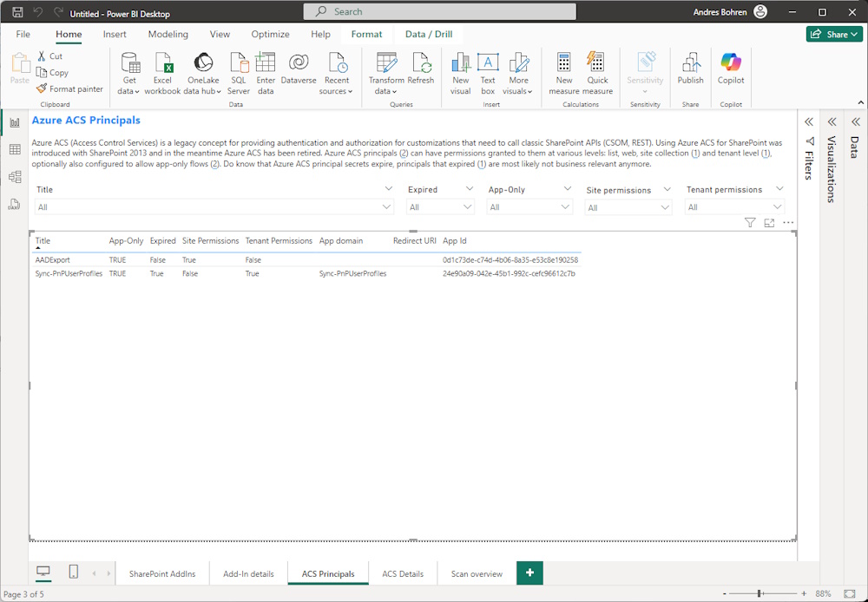
Task: Go to the Scan overview page tab
Action: click(x=477, y=573)
